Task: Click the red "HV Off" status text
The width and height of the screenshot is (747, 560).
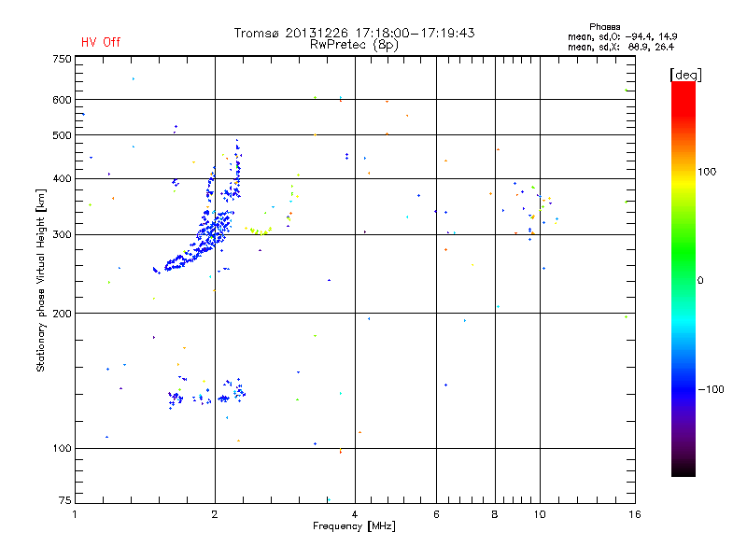Action: click(101, 42)
